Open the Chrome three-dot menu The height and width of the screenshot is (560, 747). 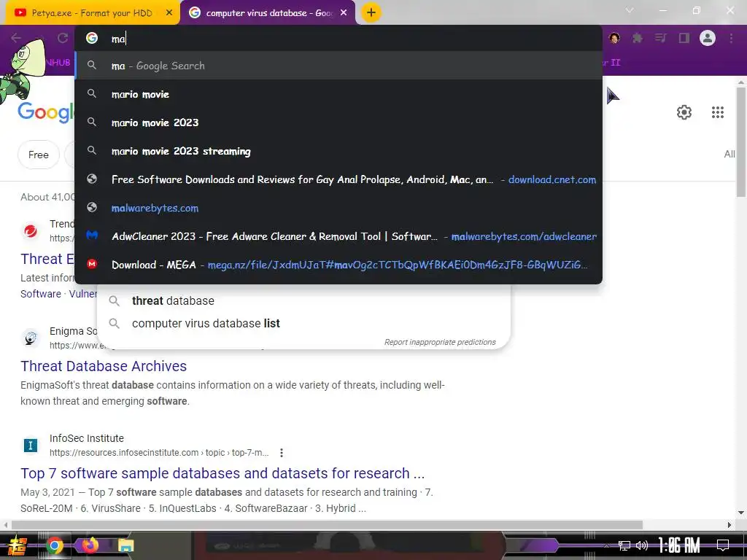(731, 38)
